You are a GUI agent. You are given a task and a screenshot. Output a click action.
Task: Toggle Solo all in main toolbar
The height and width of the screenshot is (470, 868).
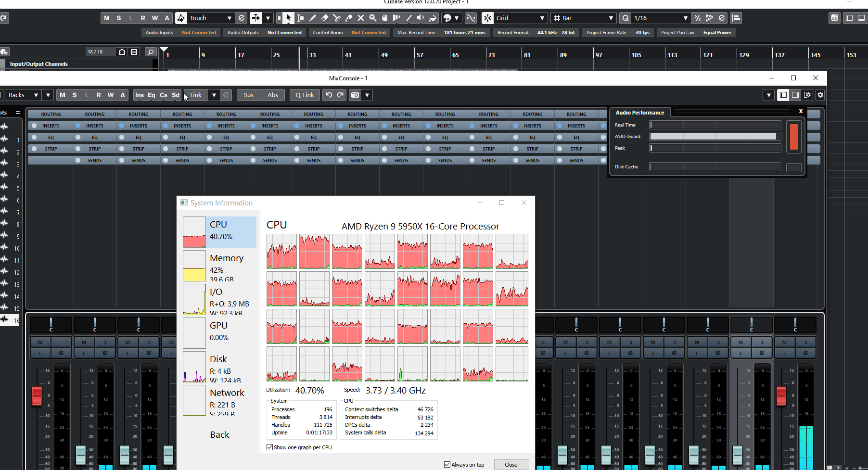tap(119, 18)
